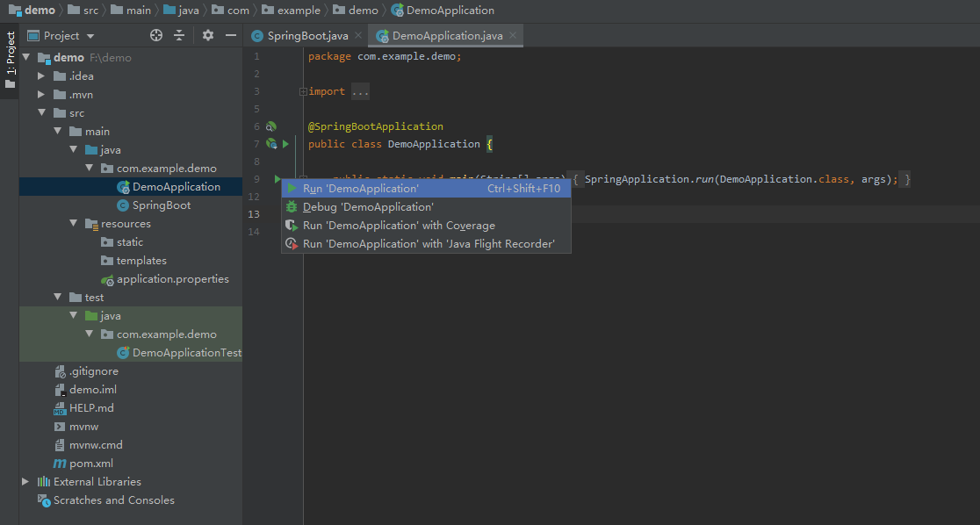Collapse the main folder

57,132
